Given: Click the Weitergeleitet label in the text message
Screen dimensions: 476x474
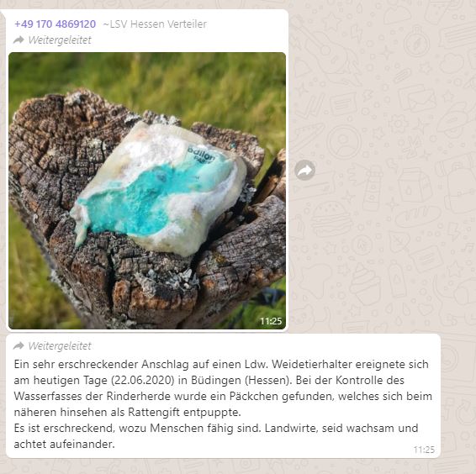Looking at the screenshot, I should [x=60, y=346].
